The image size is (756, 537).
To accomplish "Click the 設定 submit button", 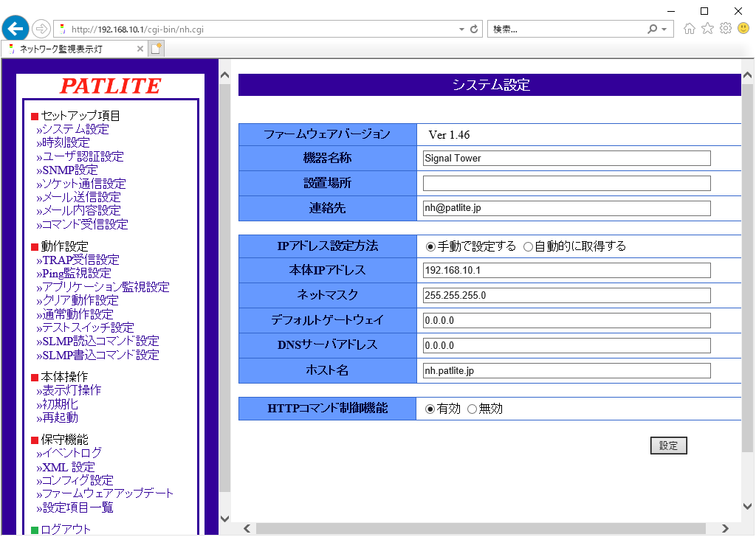I will 668,446.
